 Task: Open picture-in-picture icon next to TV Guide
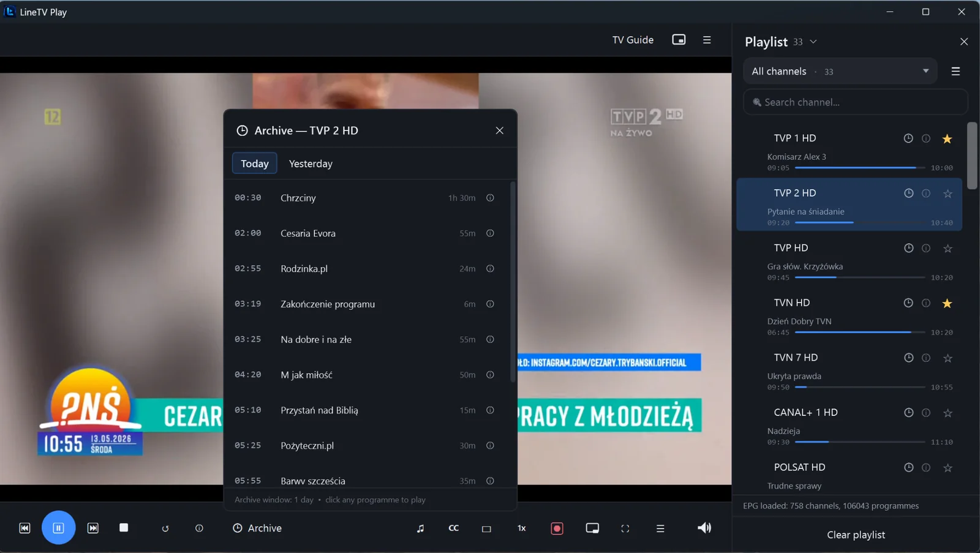(679, 40)
